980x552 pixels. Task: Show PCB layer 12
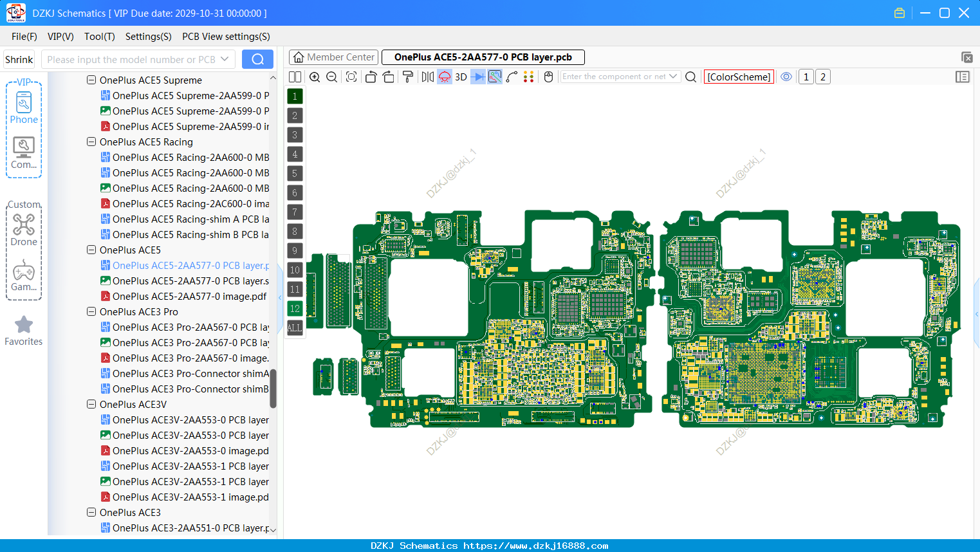point(295,308)
